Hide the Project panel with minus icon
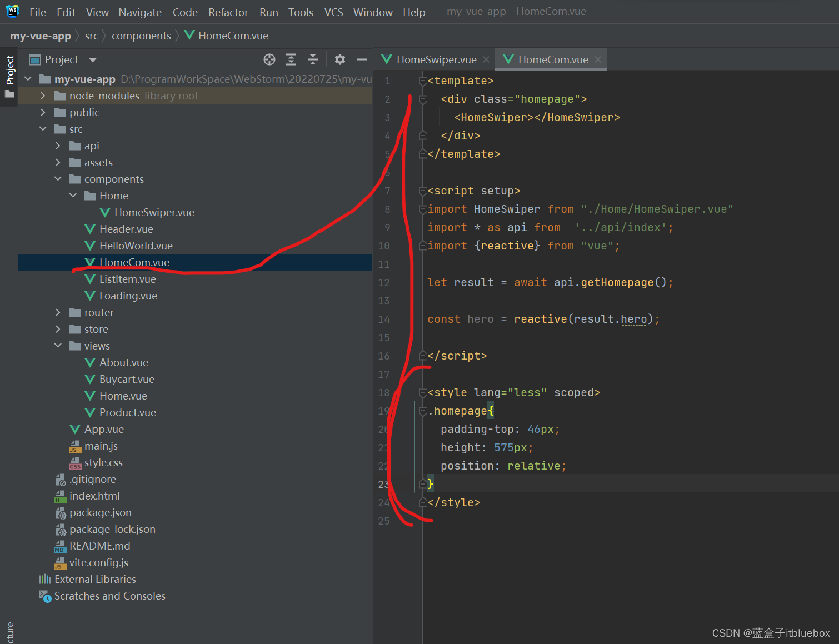839x644 pixels. [x=362, y=59]
